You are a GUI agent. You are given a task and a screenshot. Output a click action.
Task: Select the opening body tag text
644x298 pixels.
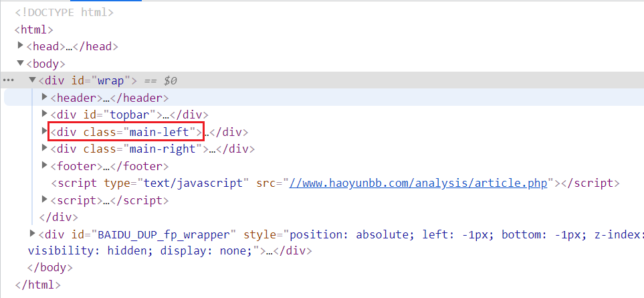click(x=45, y=64)
